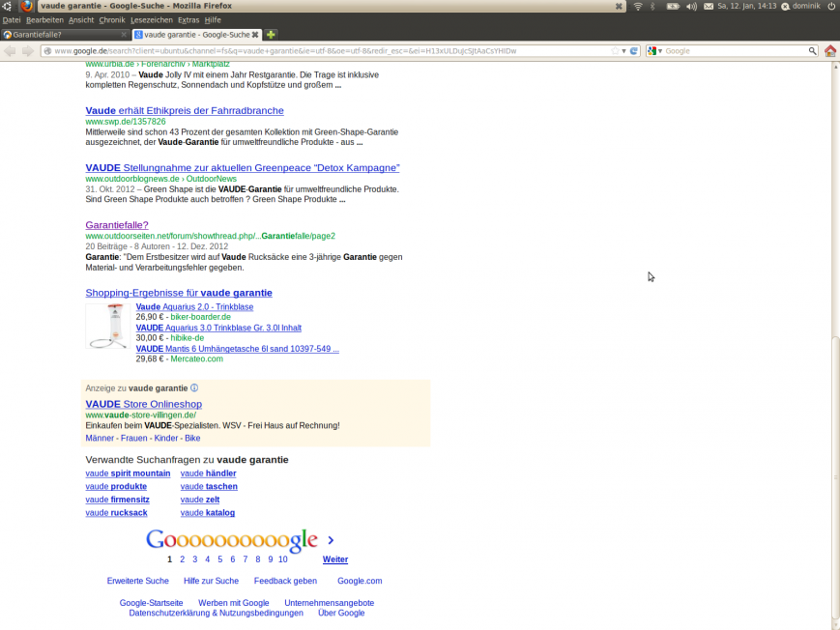This screenshot has width=840, height=630.
Task: Search related query vaude händler
Action: point(208,473)
